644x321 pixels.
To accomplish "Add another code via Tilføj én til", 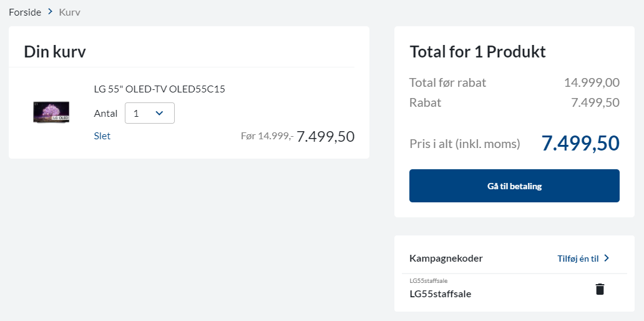I will tap(578, 258).
